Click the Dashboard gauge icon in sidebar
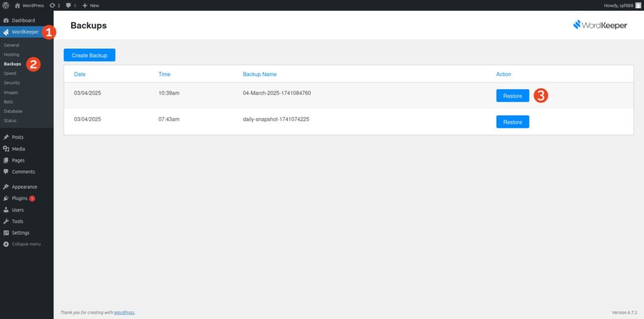644x319 pixels. point(6,20)
